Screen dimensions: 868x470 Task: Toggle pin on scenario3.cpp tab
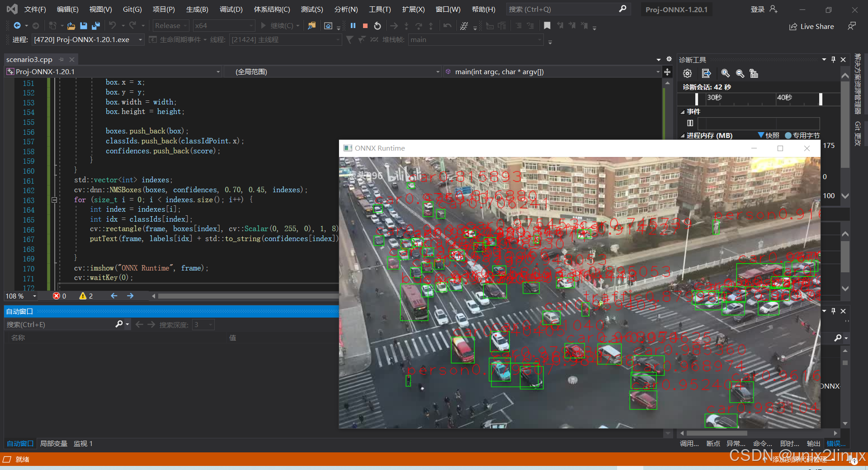click(x=61, y=59)
